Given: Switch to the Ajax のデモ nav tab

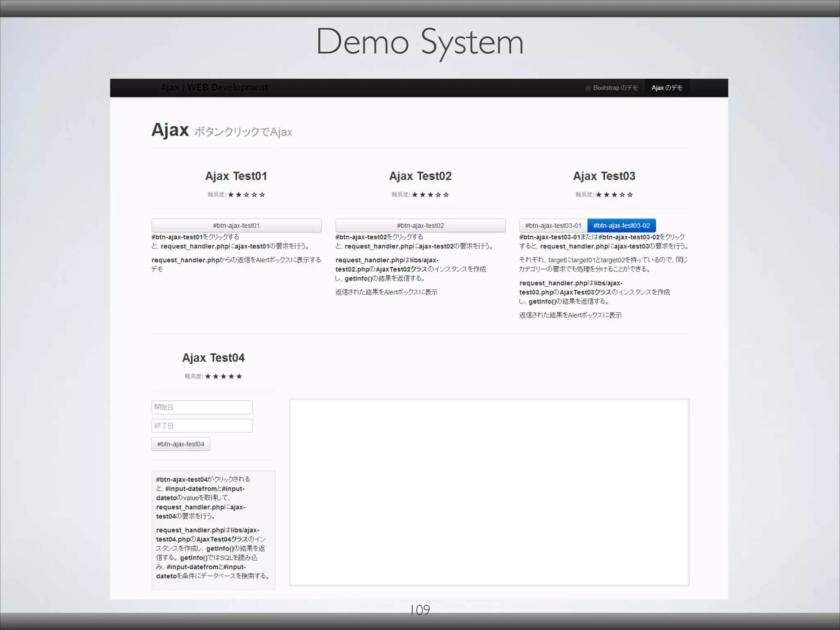Looking at the screenshot, I should pyautogui.click(x=667, y=88).
